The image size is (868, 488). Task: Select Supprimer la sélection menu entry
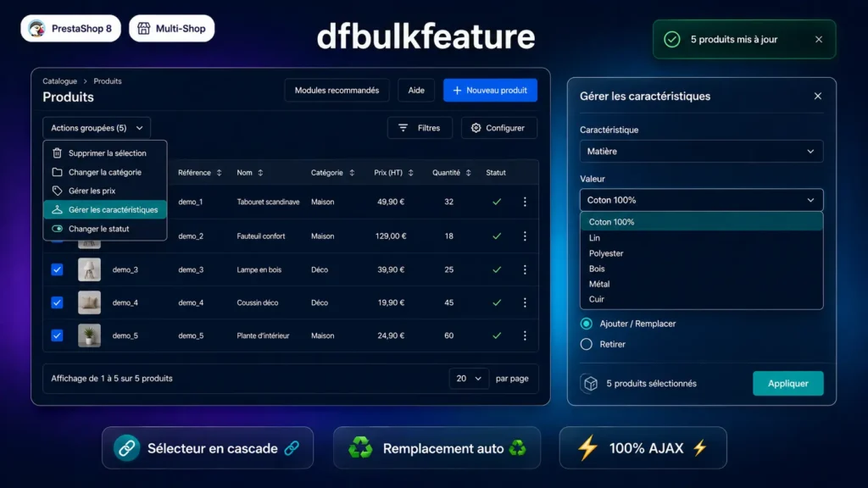click(105, 153)
